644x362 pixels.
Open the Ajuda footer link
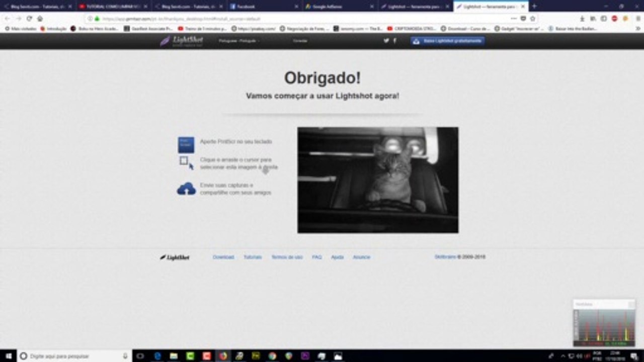coord(337,257)
